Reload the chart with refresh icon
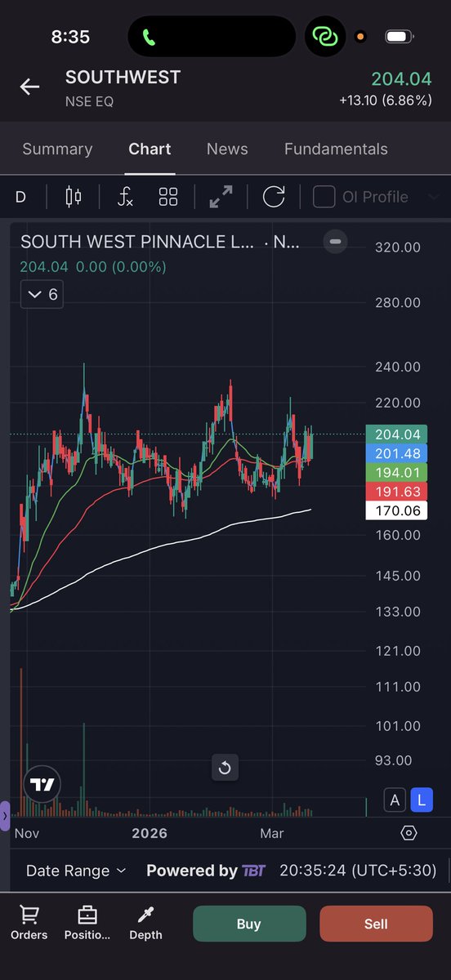 coord(274,196)
